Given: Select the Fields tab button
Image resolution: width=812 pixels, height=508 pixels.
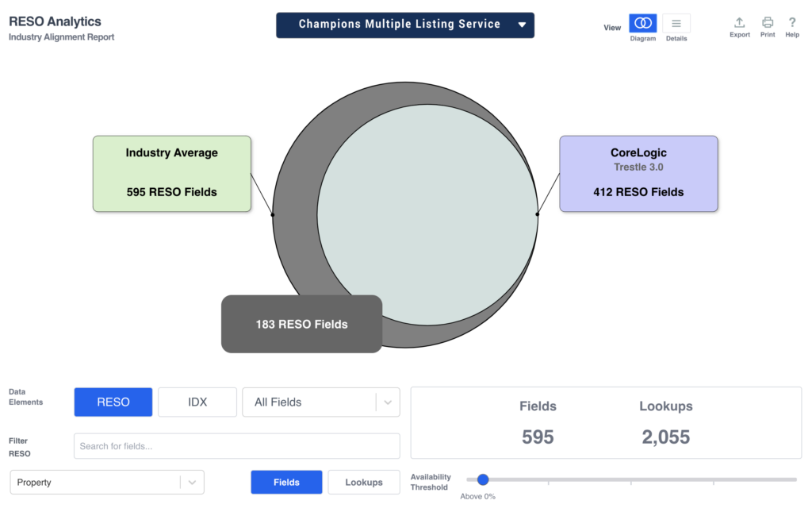Looking at the screenshot, I should (286, 482).
